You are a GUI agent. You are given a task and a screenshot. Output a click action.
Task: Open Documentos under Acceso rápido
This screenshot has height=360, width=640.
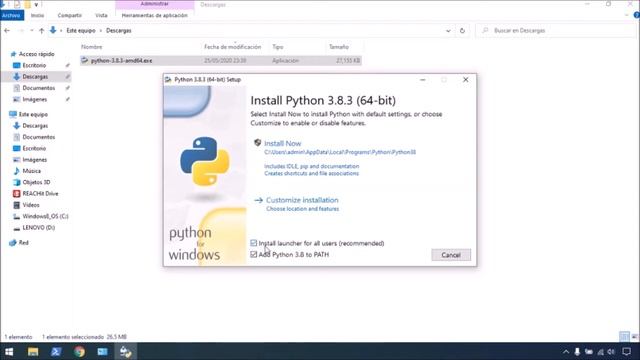pyautogui.click(x=38, y=88)
